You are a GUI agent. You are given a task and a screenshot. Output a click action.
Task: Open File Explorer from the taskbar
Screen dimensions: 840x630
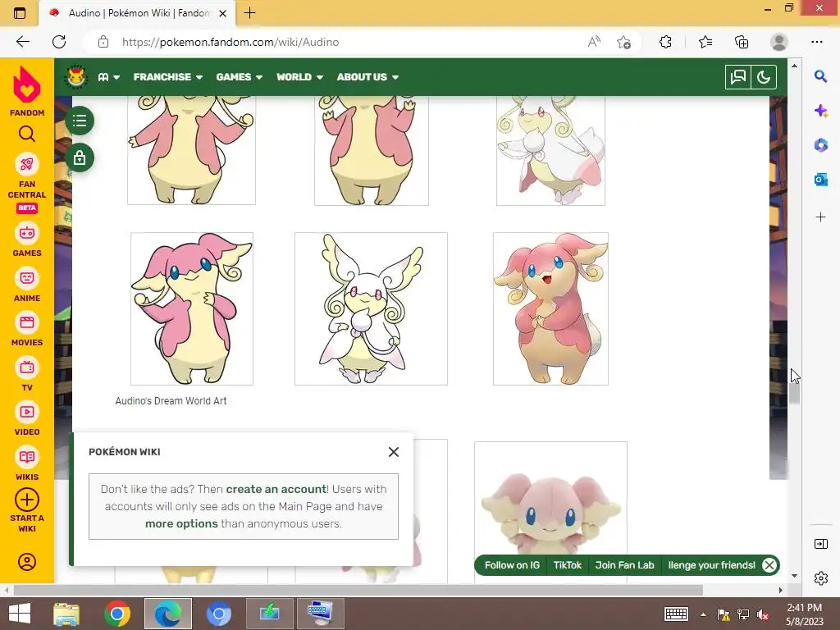click(x=66, y=614)
